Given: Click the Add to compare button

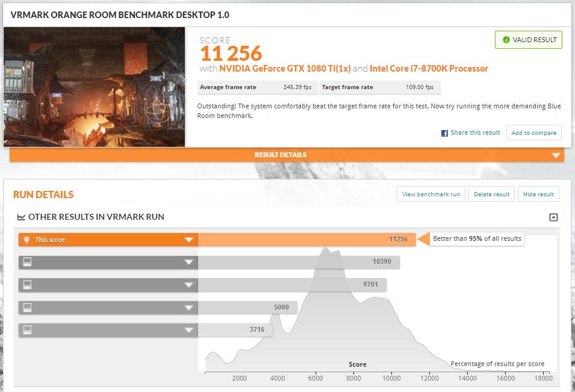Looking at the screenshot, I should tap(533, 132).
